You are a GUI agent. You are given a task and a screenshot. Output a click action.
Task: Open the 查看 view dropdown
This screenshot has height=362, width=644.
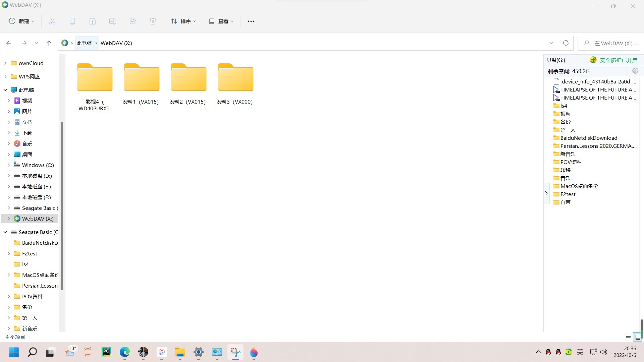221,21
